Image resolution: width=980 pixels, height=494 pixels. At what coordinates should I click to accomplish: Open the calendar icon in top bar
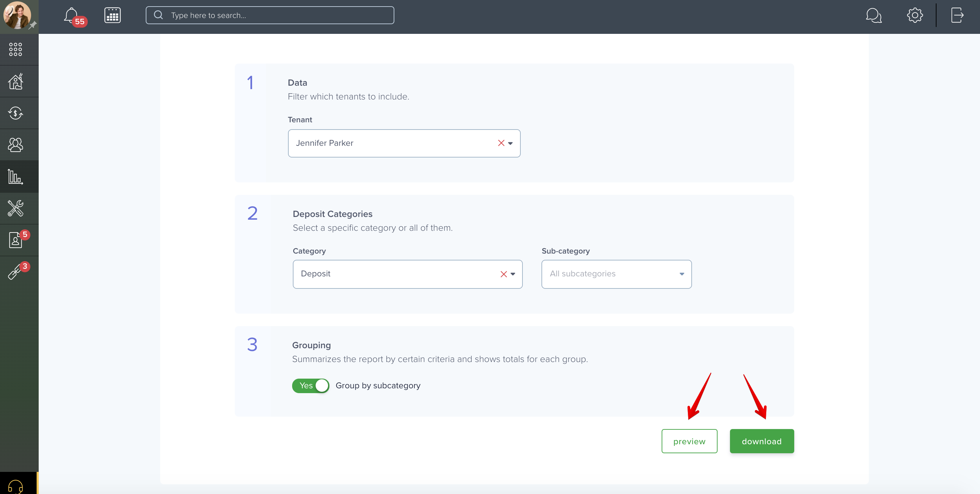pos(113,15)
